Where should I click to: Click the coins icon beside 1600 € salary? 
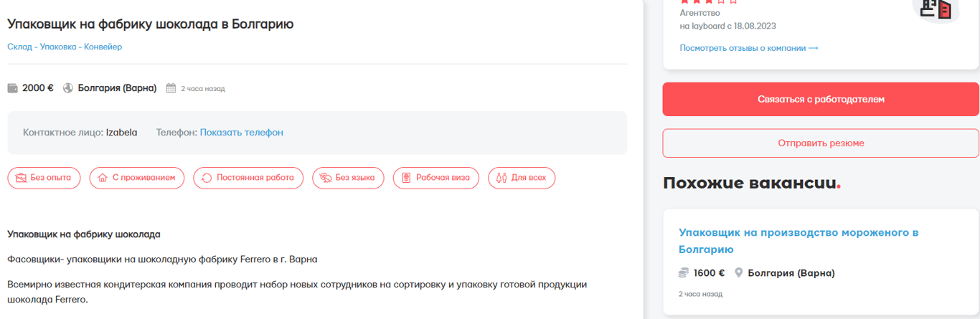(x=684, y=273)
